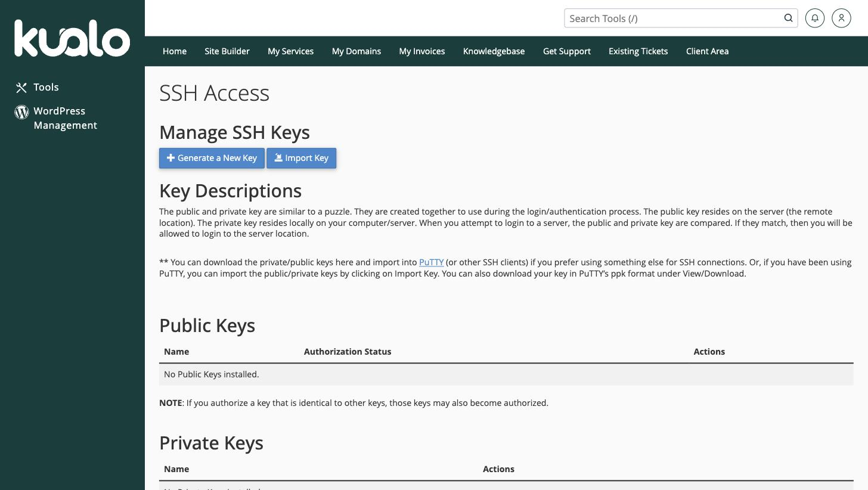Click the search magnifier icon

[x=788, y=18]
